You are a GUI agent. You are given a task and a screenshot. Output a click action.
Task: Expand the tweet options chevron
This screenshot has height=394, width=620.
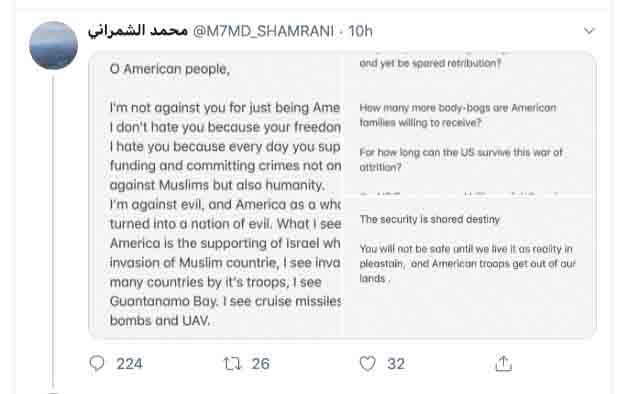[x=589, y=30]
